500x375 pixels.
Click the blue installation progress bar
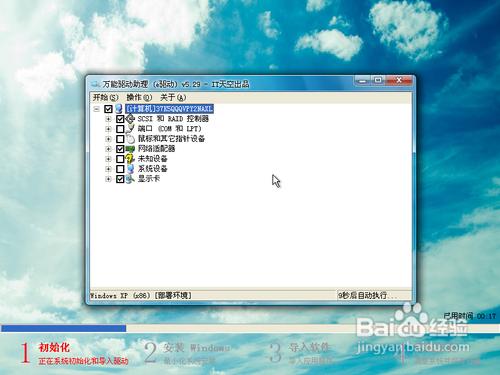(64, 328)
